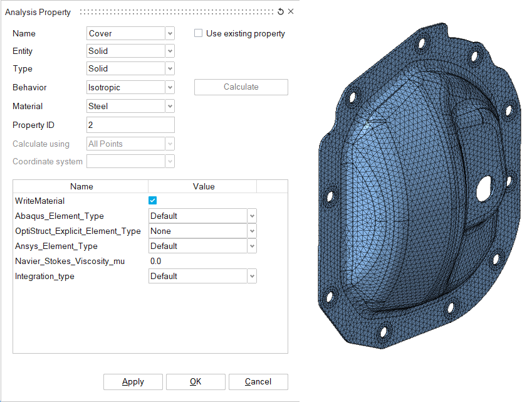Open the Name dropdown showing Cover

tap(169, 33)
